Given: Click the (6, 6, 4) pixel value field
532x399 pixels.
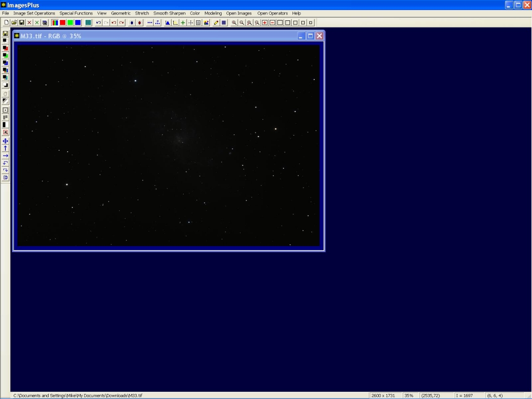Looking at the screenshot, I should click(505, 396).
